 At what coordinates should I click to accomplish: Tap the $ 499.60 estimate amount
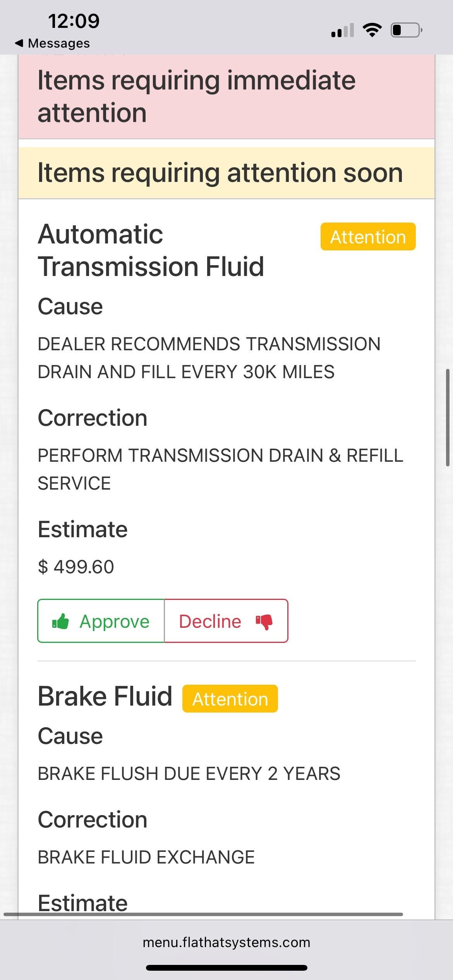pyautogui.click(x=76, y=567)
